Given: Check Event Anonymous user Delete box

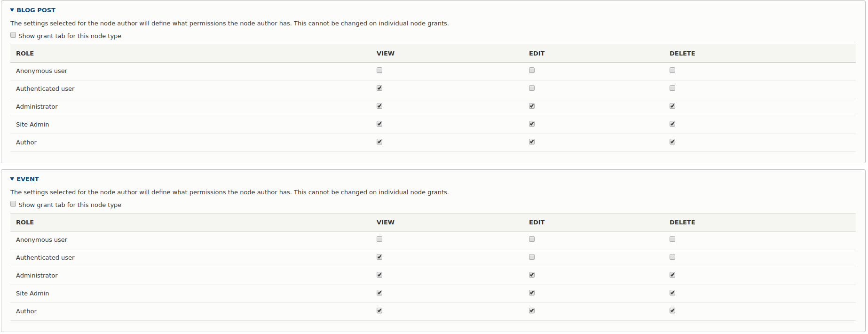Looking at the screenshot, I should click(x=672, y=239).
